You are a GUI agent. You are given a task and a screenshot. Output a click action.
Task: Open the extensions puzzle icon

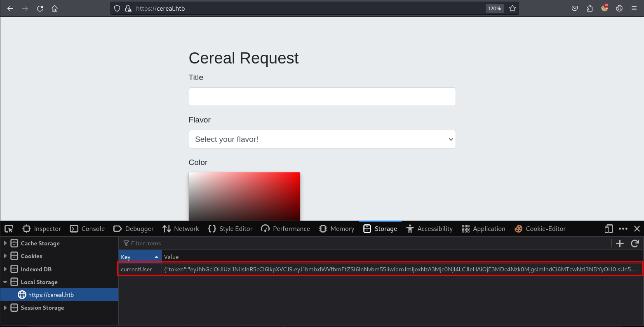[x=590, y=8]
